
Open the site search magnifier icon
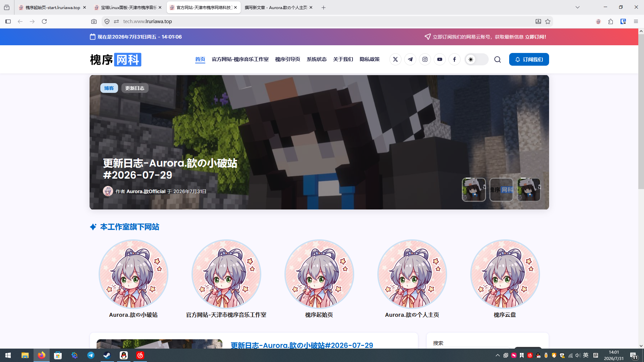click(x=497, y=59)
